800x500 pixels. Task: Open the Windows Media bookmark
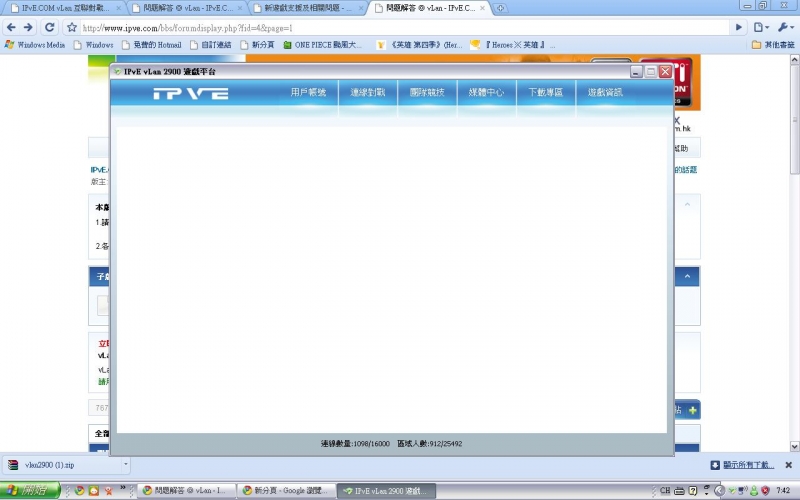click(x=35, y=45)
